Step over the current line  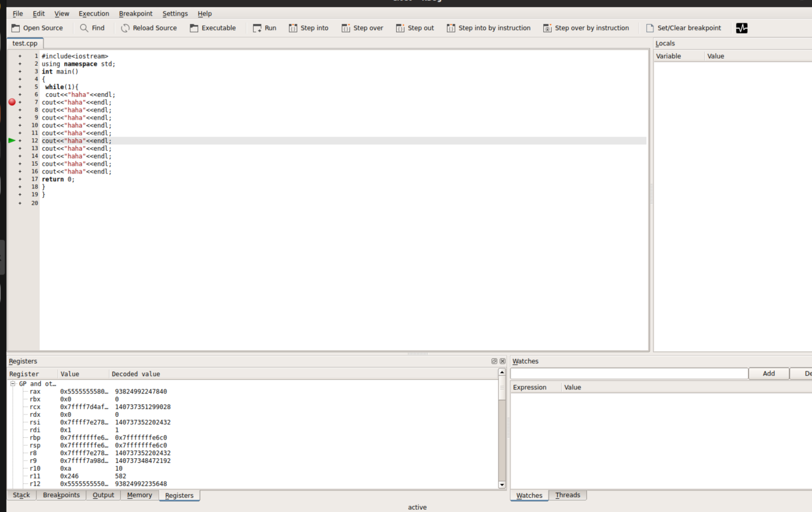363,28
